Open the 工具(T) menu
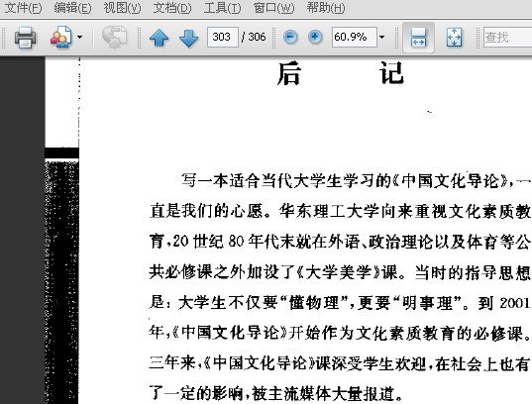532x404 pixels. coord(222,8)
